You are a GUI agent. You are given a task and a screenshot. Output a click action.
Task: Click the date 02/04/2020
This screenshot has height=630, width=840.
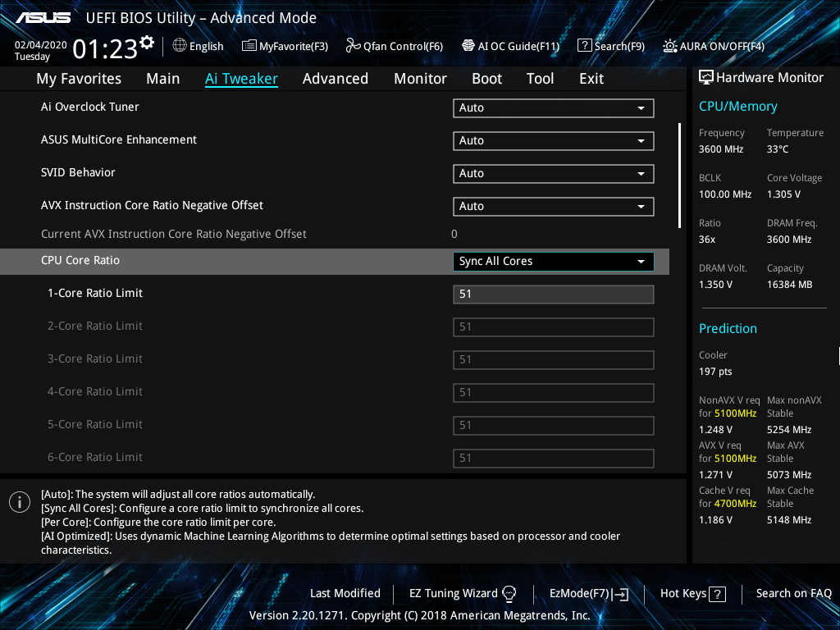tap(41, 45)
